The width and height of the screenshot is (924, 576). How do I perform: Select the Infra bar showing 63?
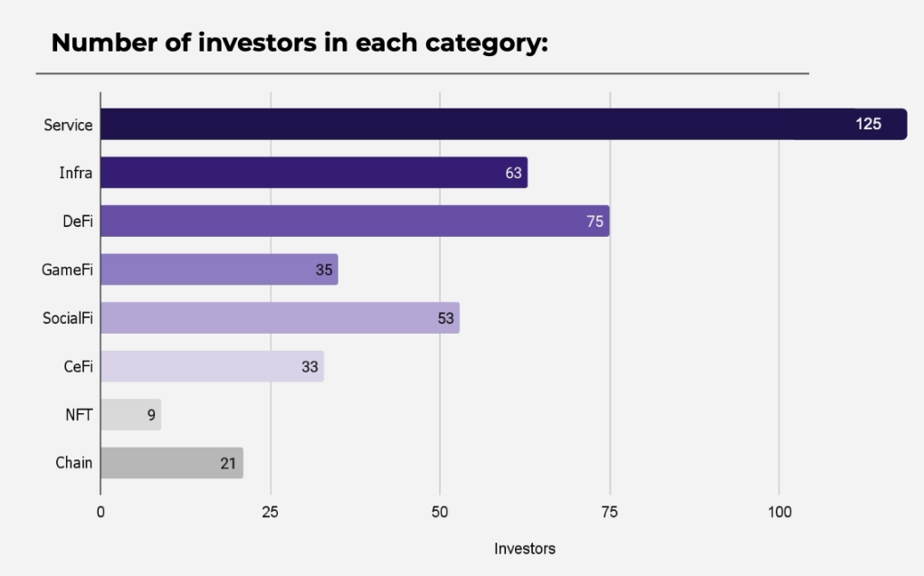(x=314, y=173)
